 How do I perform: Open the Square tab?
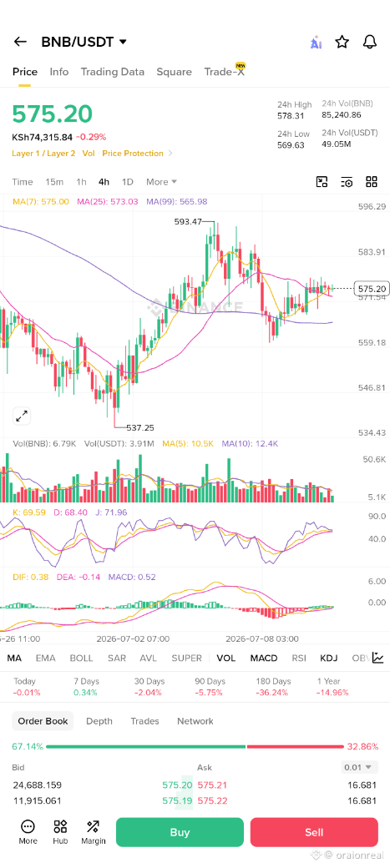point(174,72)
